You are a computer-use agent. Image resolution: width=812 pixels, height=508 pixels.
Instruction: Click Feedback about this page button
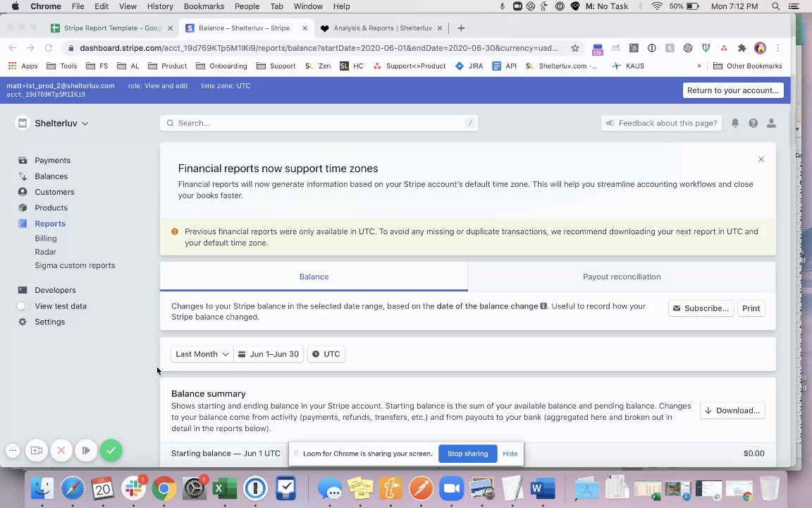pyautogui.click(x=661, y=123)
